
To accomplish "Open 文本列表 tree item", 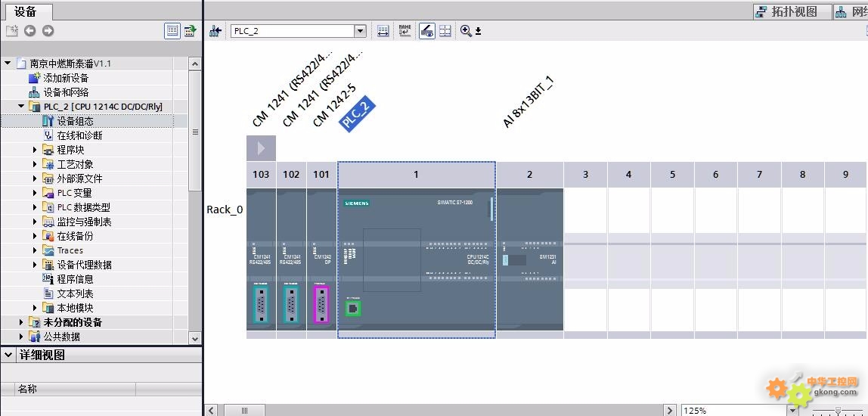I will (76, 293).
